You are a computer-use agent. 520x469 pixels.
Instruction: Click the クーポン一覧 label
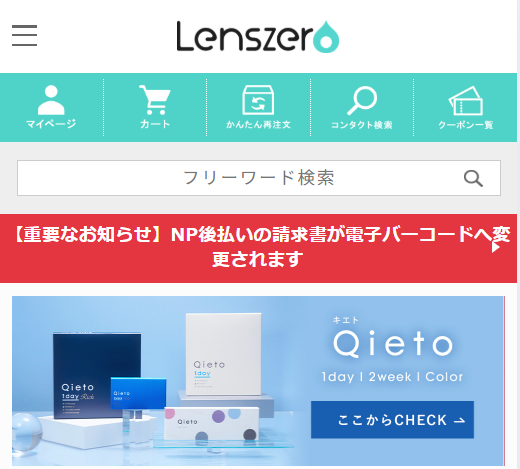coord(466,125)
